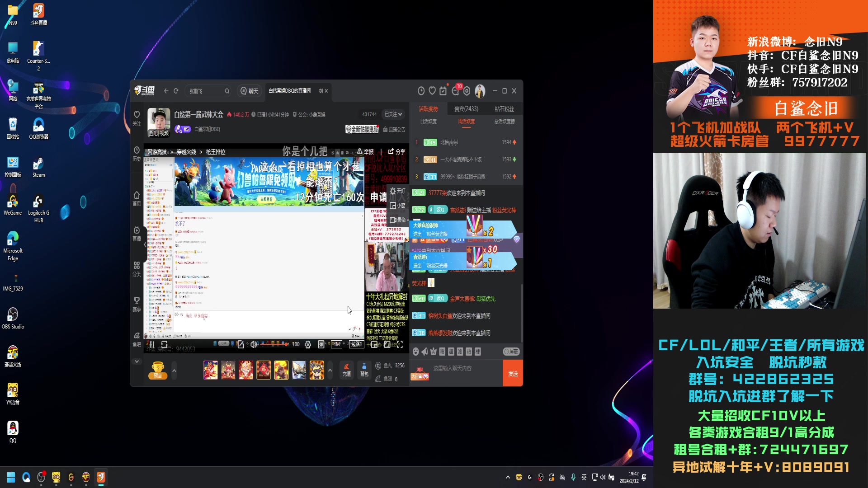Click the stream settings gear icon
The height and width of the screenshot is (488, 868).
308,344
